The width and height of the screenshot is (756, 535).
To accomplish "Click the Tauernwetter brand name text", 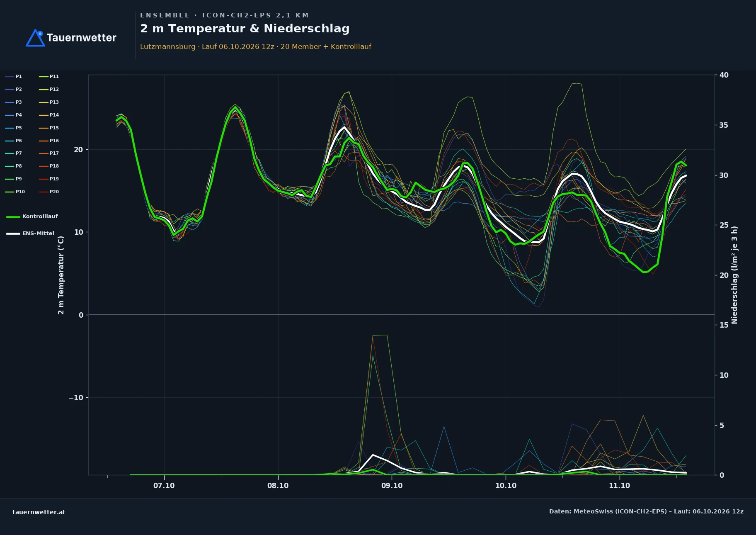I will point(82,38).
